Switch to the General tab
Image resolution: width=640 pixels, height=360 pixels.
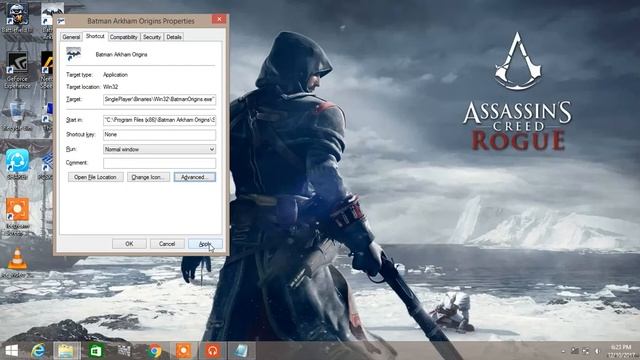[x=71, y=37]
